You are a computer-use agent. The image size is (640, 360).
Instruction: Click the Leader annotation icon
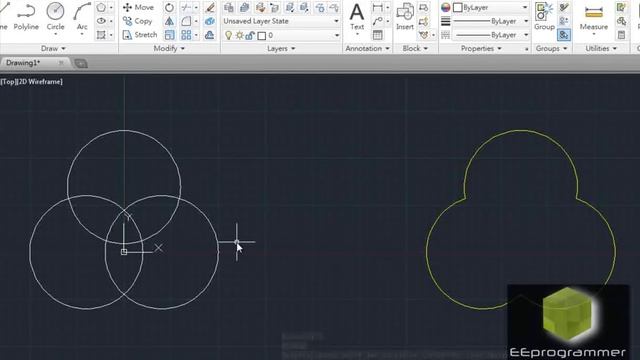point(378,21)
